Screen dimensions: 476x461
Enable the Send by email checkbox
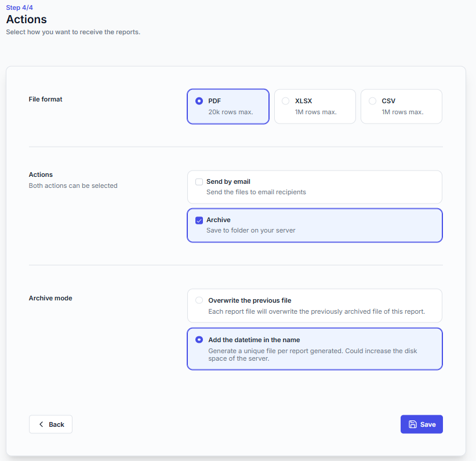pos(199,182)
